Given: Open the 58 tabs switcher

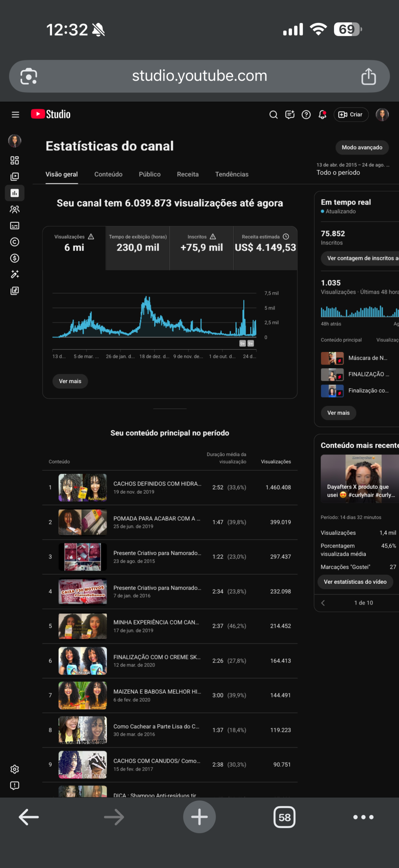Looking at the screenshot, I should tap(285, 817).
